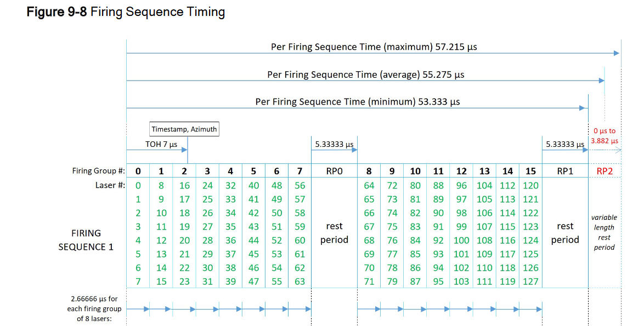Toggle Firing Group 15 header cell
Image resolution: width=644 pixels, height=326 pixels.
(530, 170)
